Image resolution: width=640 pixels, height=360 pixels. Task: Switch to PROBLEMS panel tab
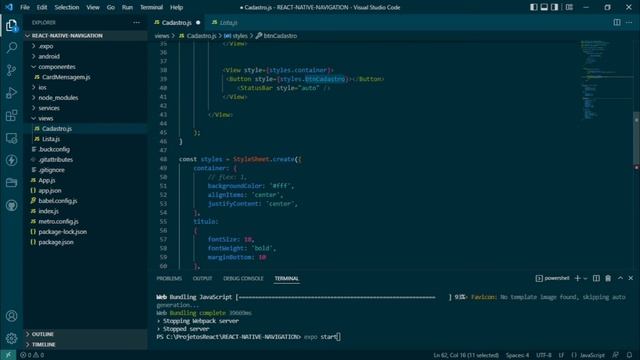169,278
